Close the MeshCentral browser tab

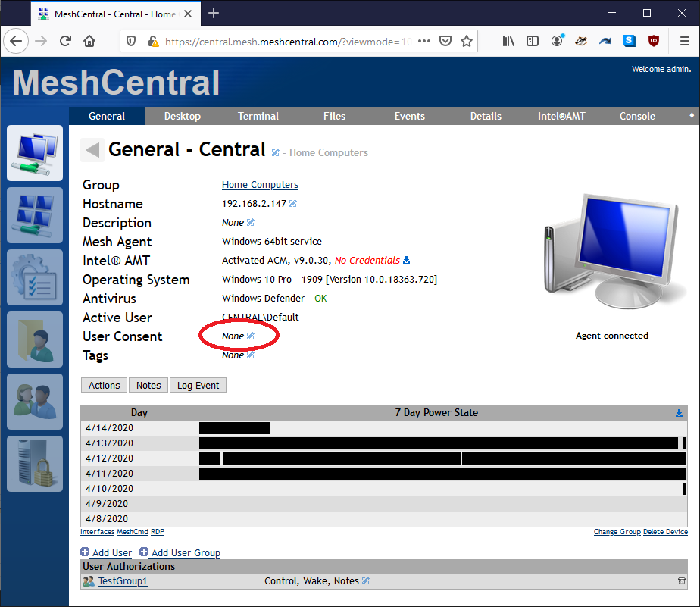[188, 14]
